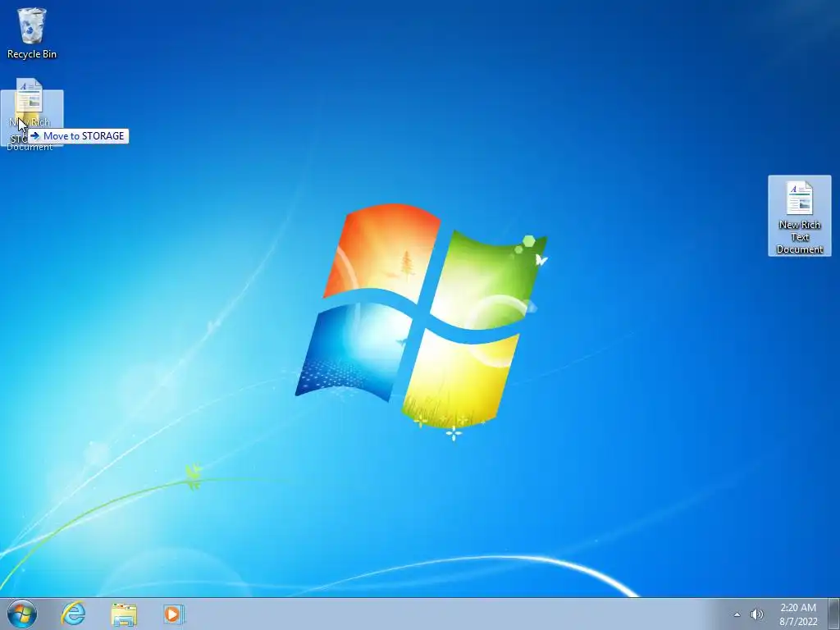Select the Recycle Bin desktop icon
The image size is (840, 630).
point(32,33)
